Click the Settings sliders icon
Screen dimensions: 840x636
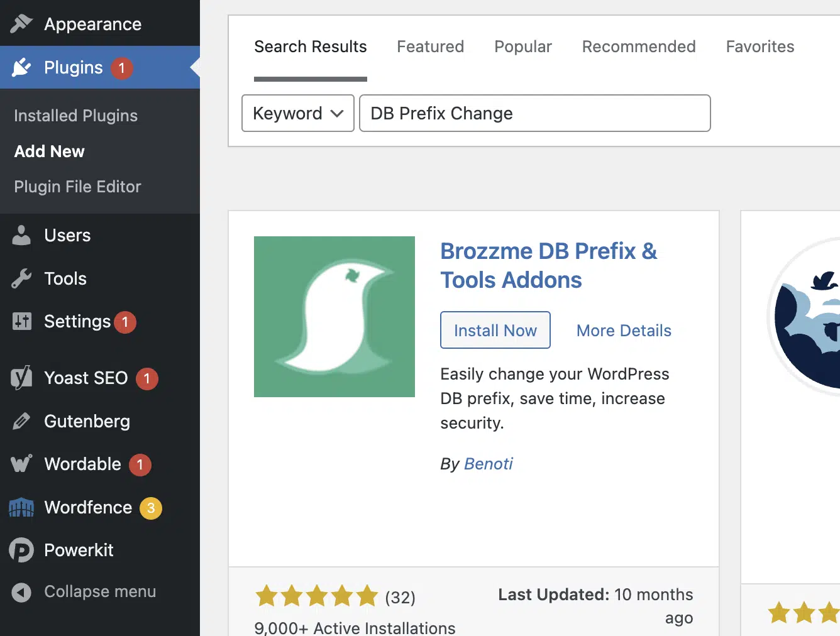(21, 321)
